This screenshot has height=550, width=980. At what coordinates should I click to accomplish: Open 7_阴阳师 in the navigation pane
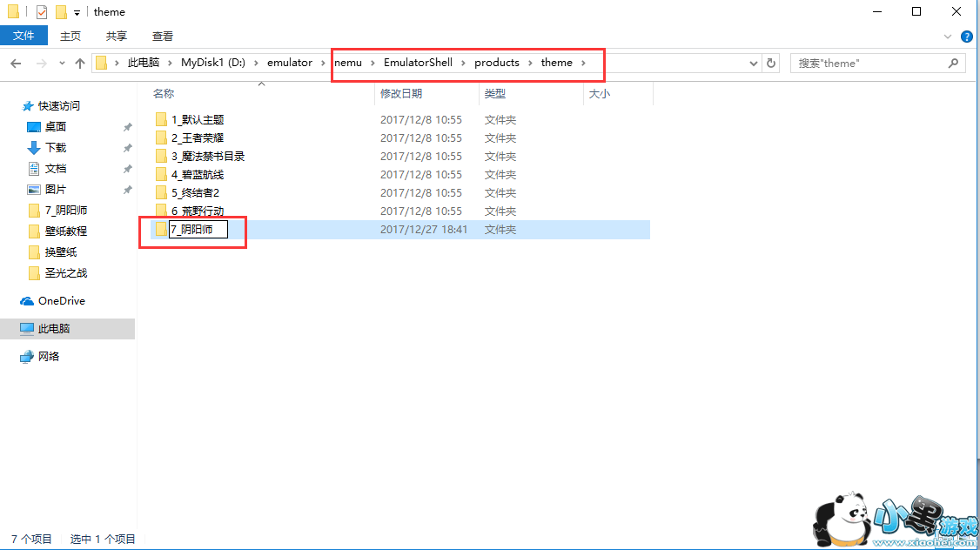pos(65,211)
